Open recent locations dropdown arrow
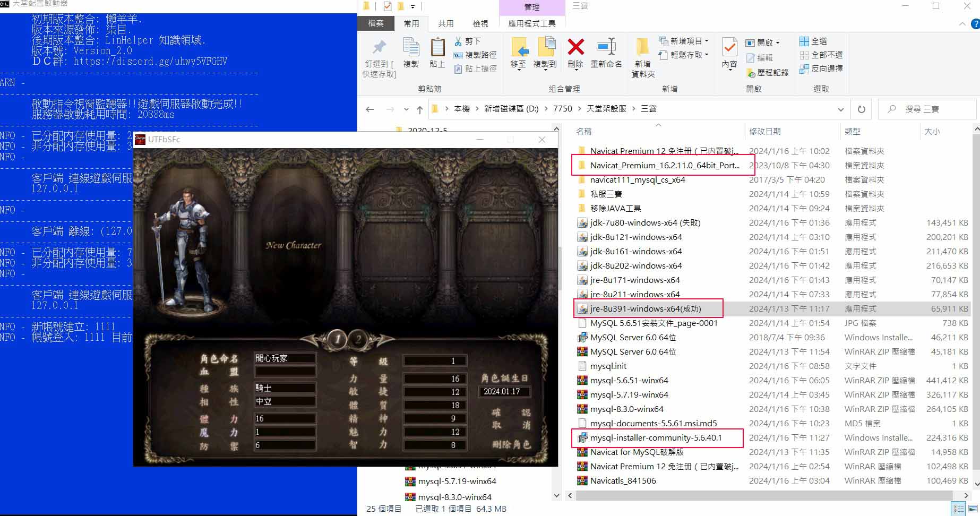The width and height of the screenshot is (980, 516). click(x=406, y=109)
